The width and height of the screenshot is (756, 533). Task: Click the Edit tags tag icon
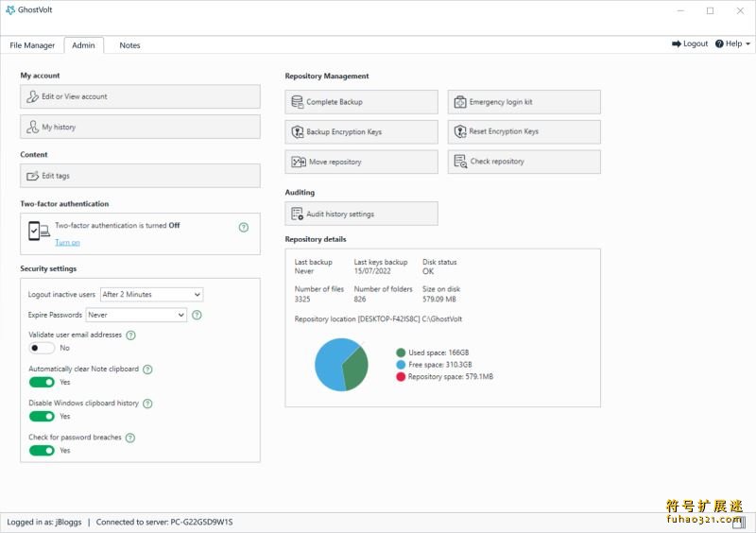tap(32, 176)
